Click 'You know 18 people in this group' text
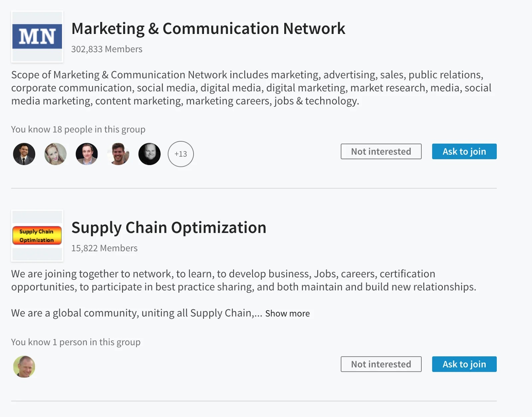This screenshot has height=417, width=532. (x=78, y=129)
